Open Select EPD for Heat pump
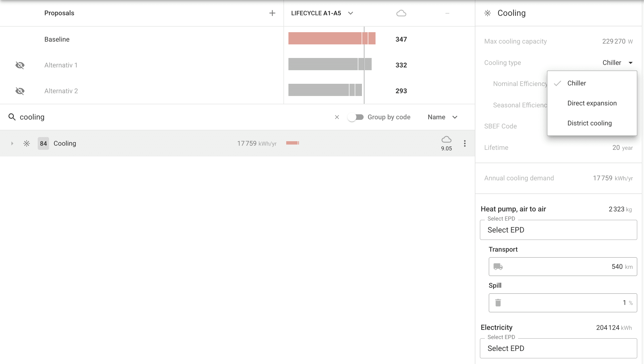 558,230
